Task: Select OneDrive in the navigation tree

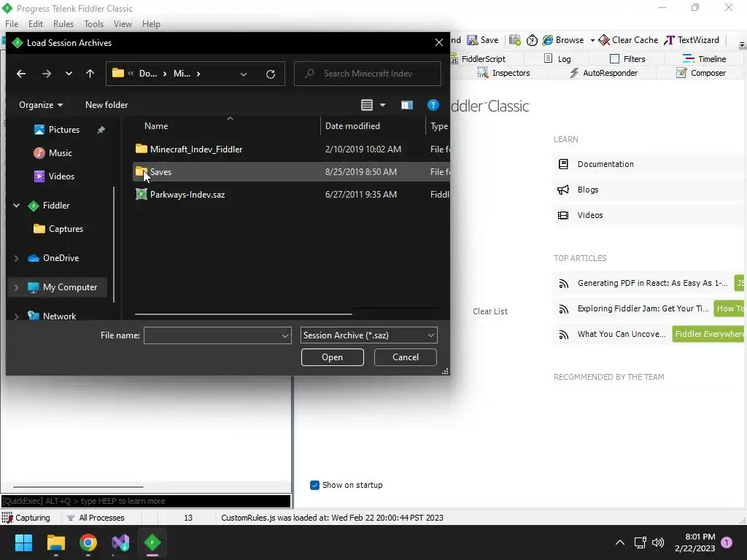Action: pos(61,258)
